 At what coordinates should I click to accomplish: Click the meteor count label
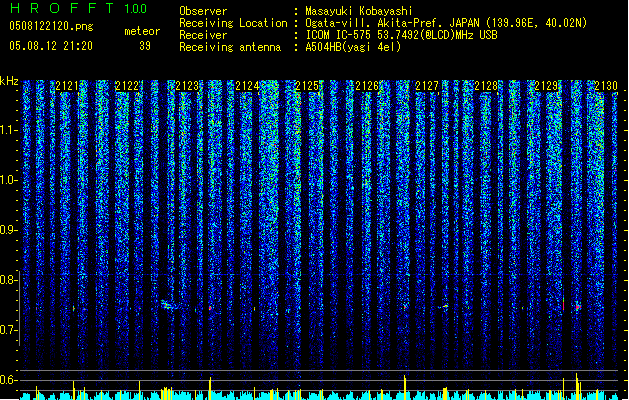coord(142,31)
